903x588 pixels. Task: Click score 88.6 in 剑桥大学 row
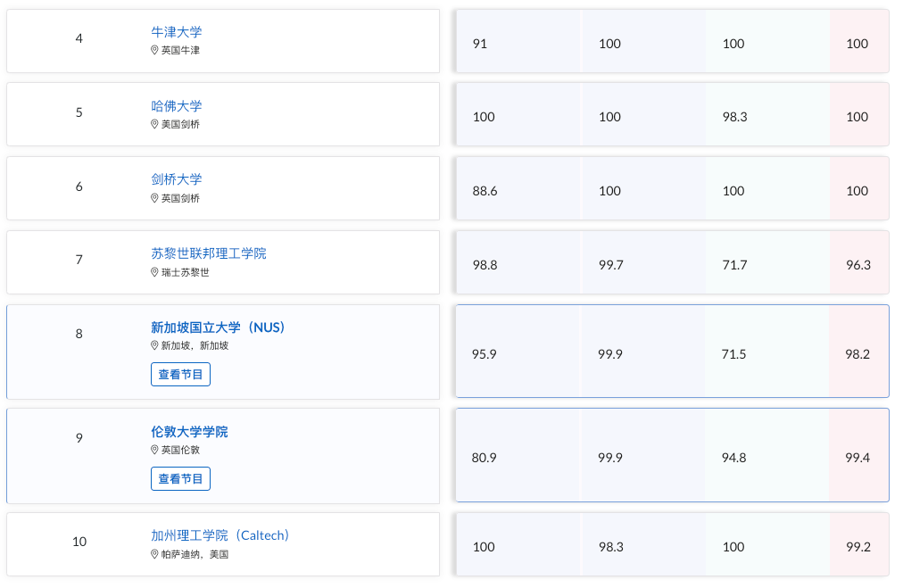(485, 191)
